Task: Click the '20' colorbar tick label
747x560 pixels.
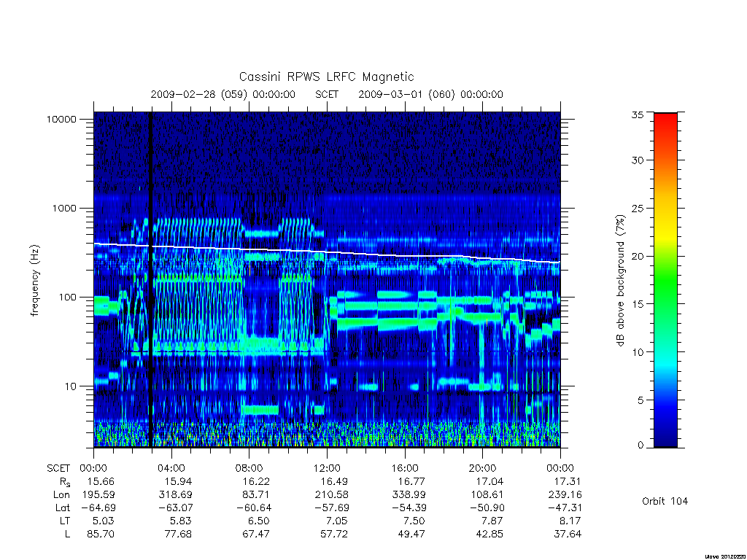Action: click(637, 256)
